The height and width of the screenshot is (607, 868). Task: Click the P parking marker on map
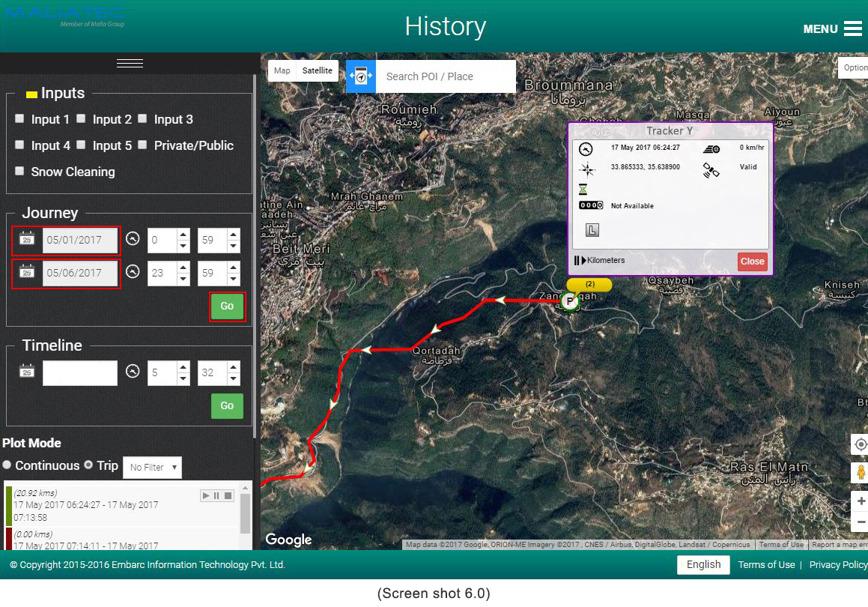click(x=569, y=302)
